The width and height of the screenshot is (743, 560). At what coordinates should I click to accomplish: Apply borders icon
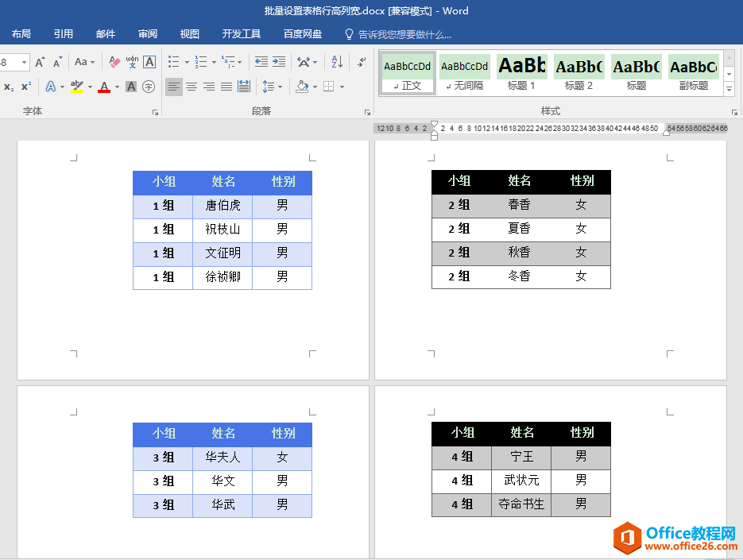tap(328, 87)
